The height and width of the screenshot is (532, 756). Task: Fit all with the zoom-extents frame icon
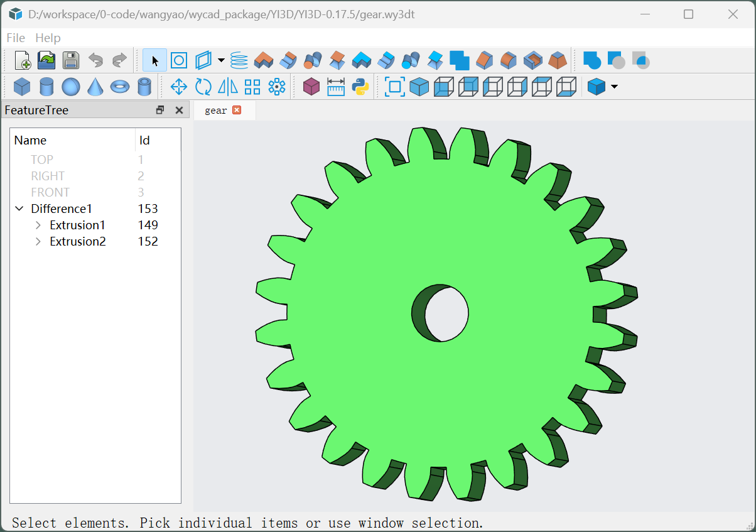click(x=395, y=87)
